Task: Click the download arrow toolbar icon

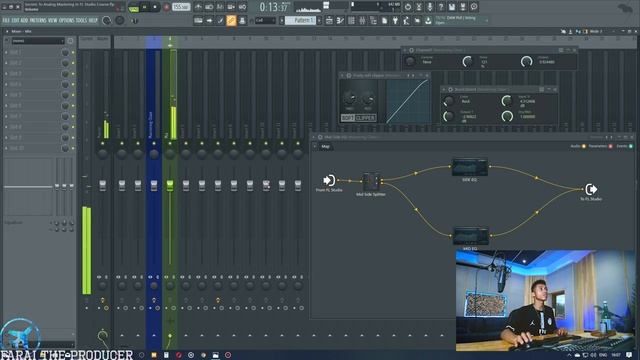Action: (428, 20)
